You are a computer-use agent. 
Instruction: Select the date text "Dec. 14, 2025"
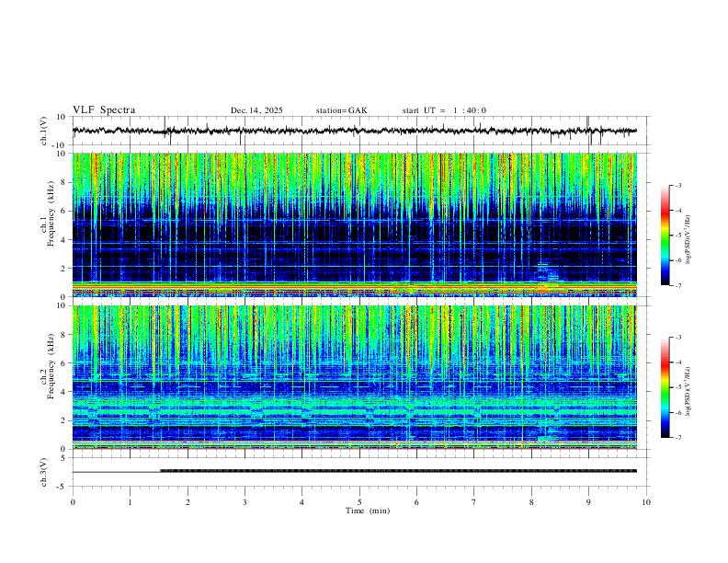click(256, 110)
